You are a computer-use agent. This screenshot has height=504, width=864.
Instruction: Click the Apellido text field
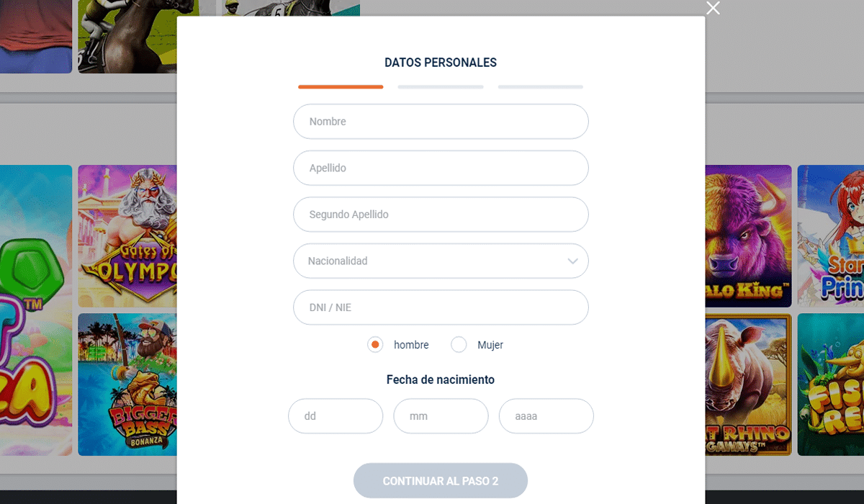pos(441,168)
